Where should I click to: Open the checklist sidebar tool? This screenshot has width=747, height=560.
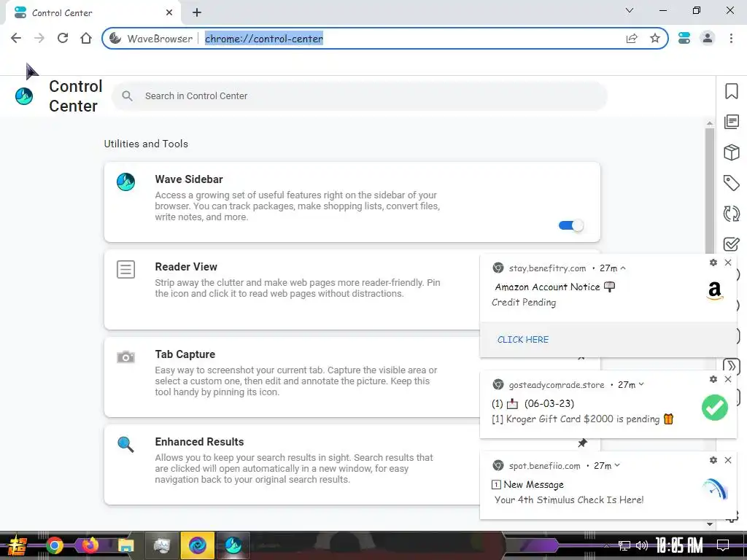pyautogui.click(x=731, y=244)
